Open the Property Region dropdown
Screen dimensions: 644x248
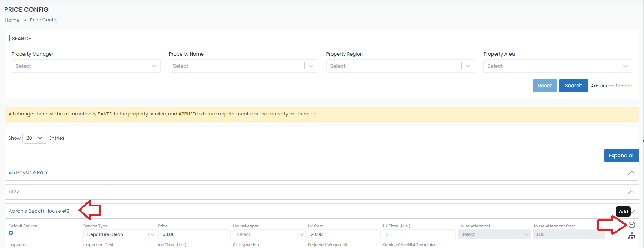click(x=400, y=66)
